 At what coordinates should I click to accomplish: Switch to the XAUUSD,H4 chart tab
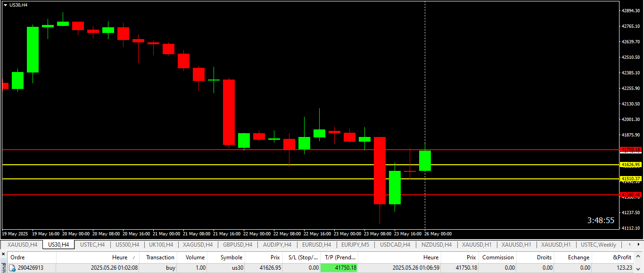click(22, 245)
